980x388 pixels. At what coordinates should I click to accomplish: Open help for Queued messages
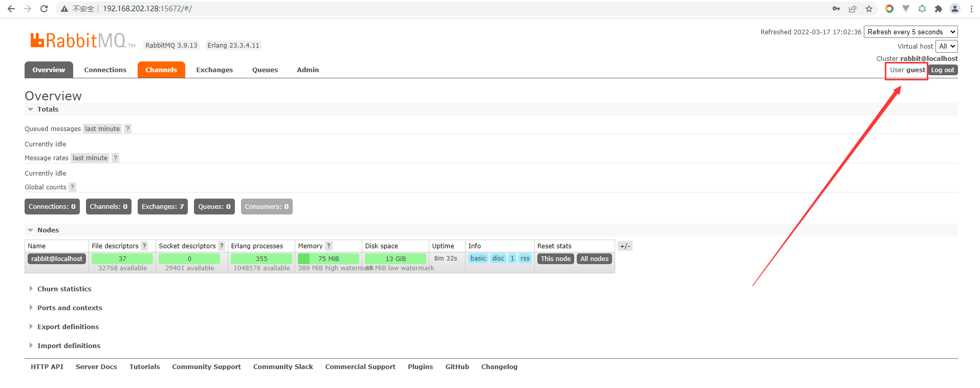click(128, 129)
